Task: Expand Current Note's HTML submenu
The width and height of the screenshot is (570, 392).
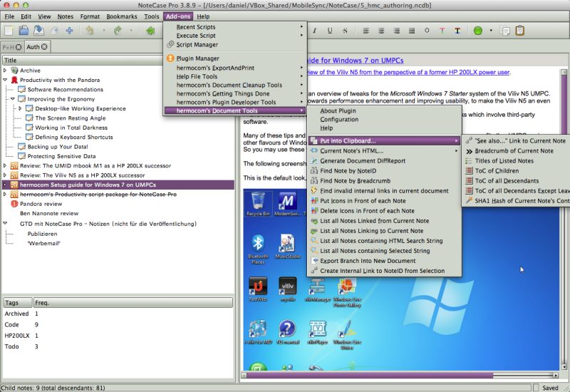Action: tap(384, 151)
